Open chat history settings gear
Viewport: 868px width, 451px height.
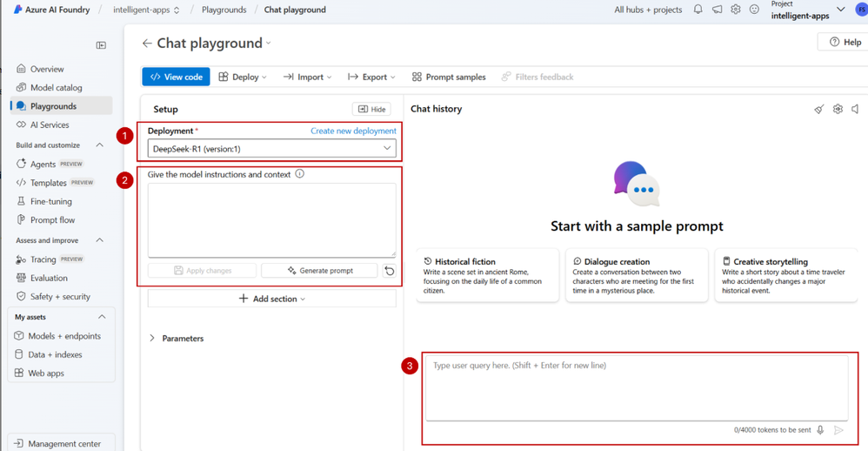coord(838,109)
